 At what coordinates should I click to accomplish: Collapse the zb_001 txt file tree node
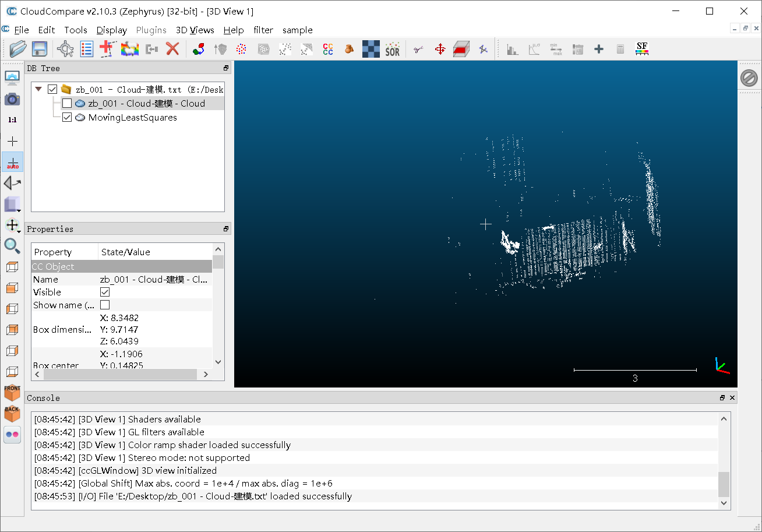[x=38, y=89]
